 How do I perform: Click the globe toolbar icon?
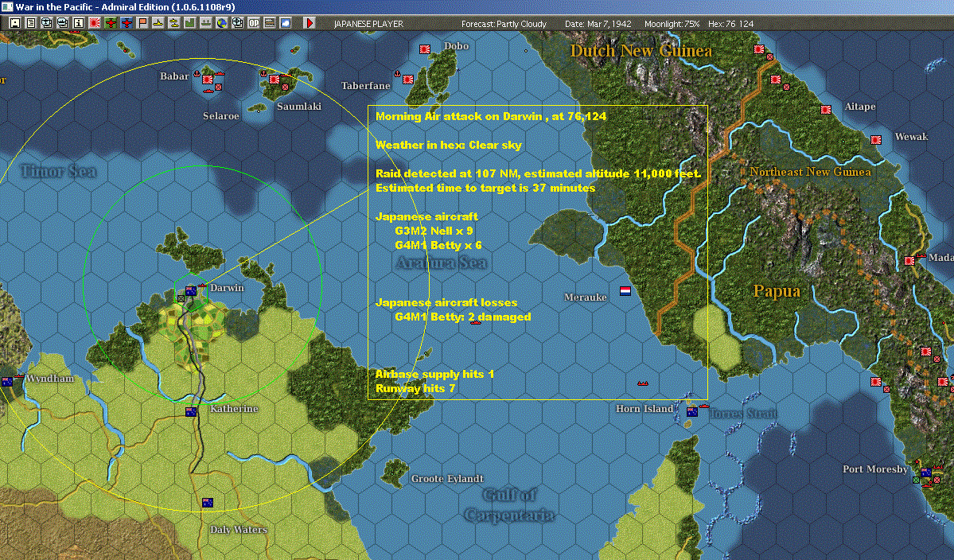[221, 23]
